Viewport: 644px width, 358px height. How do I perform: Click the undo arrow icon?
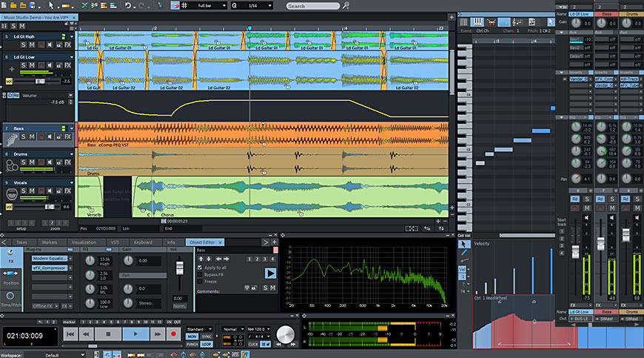[128, 5]
